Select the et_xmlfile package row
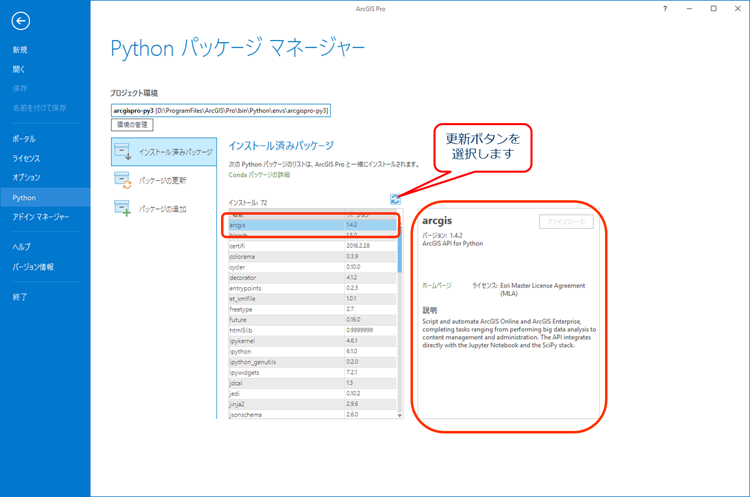 tap(313, 298)
